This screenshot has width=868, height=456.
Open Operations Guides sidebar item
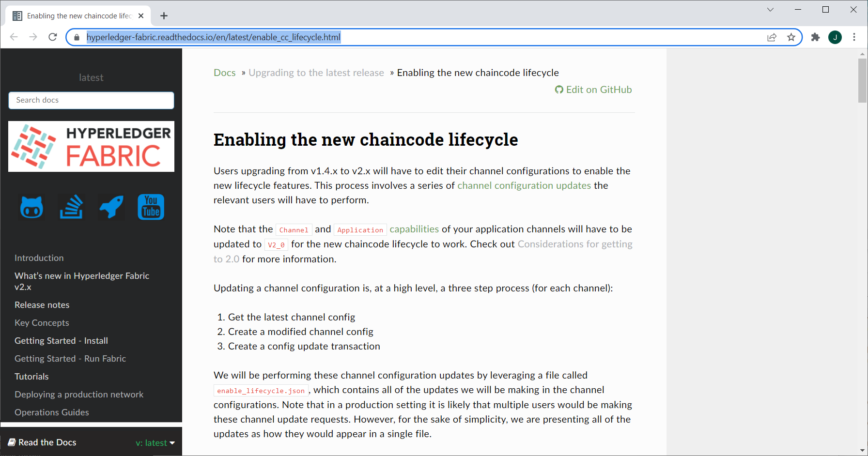point(52,412)
